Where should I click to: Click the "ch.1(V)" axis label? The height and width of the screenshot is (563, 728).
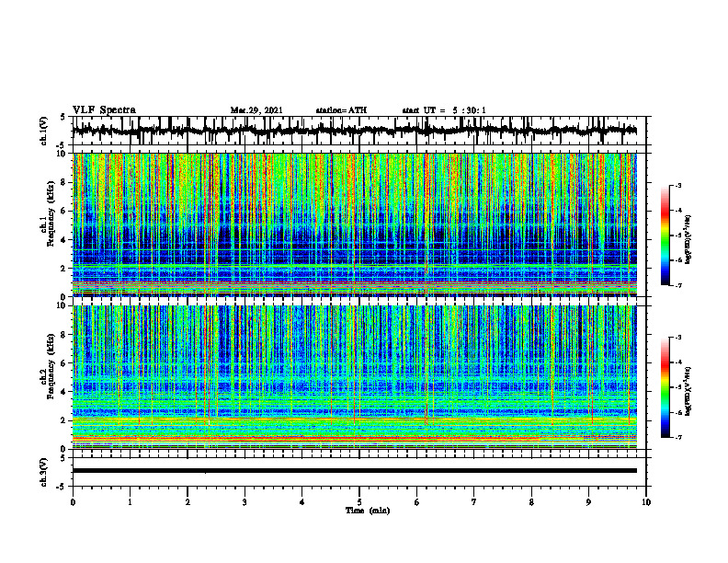pyautogui.click(x=44, y=131)
